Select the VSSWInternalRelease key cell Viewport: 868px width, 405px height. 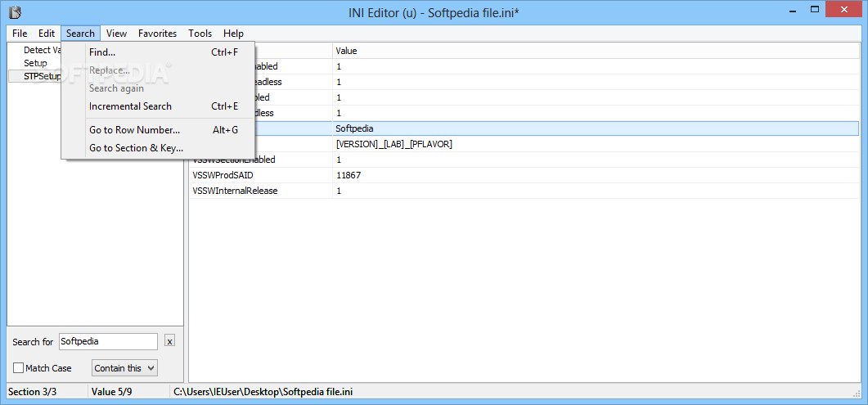coord(261,191)
